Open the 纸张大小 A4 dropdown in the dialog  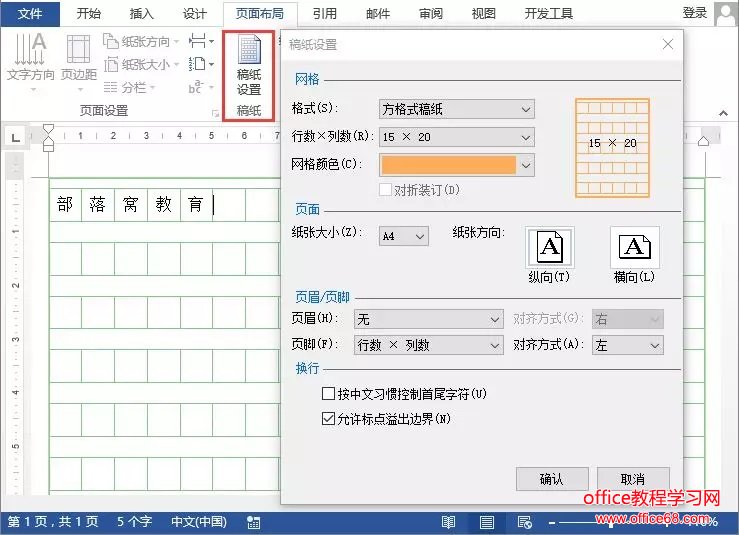click(x=404, y=236)
